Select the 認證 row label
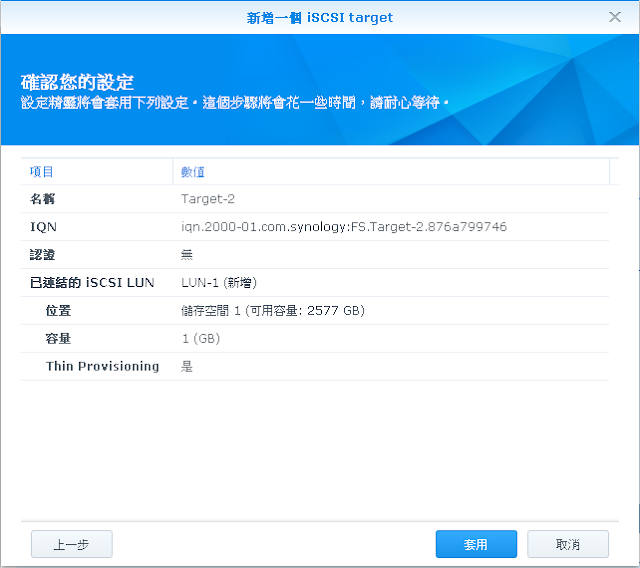Viewport: 640px width, 568px height. point(42,255)
